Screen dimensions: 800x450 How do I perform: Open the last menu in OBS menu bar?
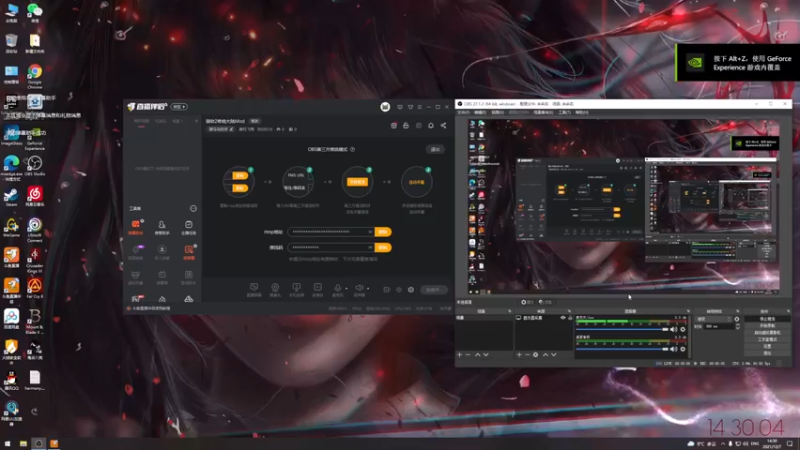click(x=582, y=113)
